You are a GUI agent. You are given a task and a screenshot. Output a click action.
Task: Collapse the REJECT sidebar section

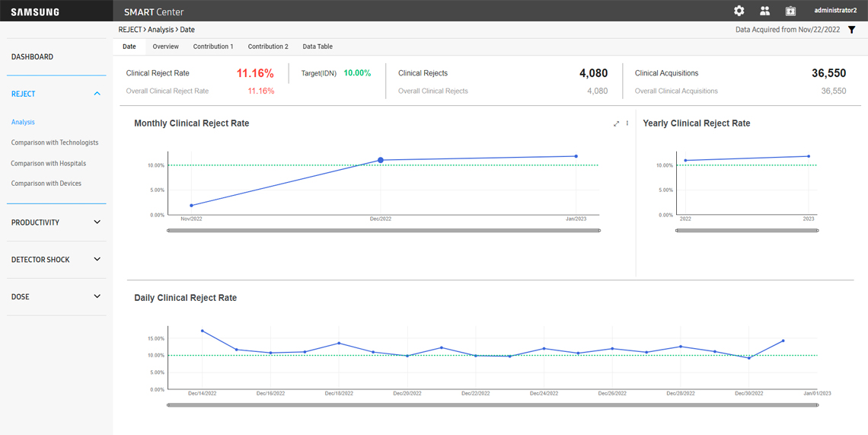pyautogui.click(x=97, y=94)
